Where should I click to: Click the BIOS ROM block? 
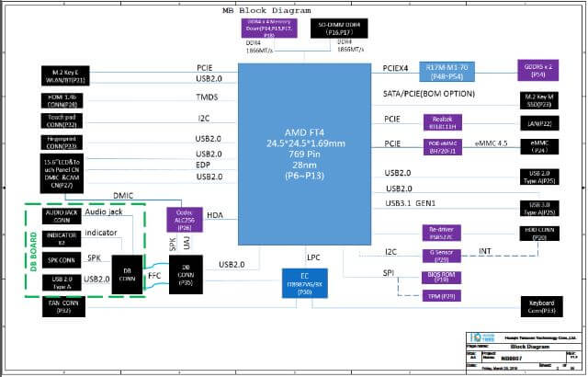coord(444,274)
